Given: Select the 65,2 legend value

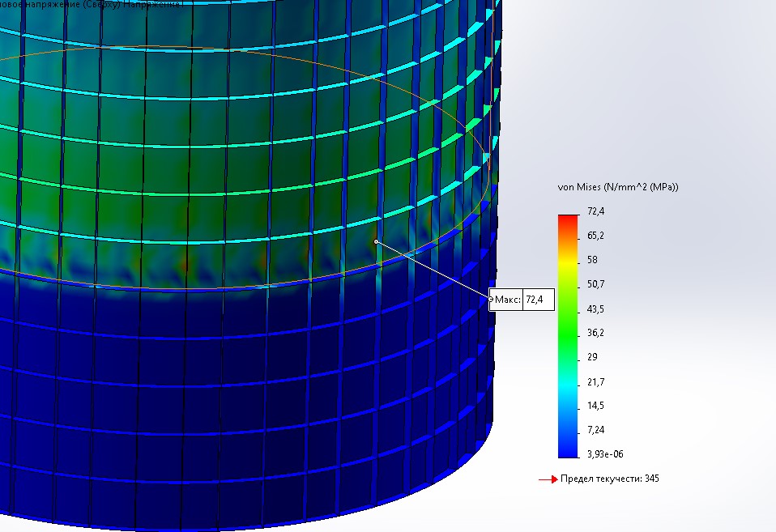Looking at the screenshot, I should click(595, 236).
